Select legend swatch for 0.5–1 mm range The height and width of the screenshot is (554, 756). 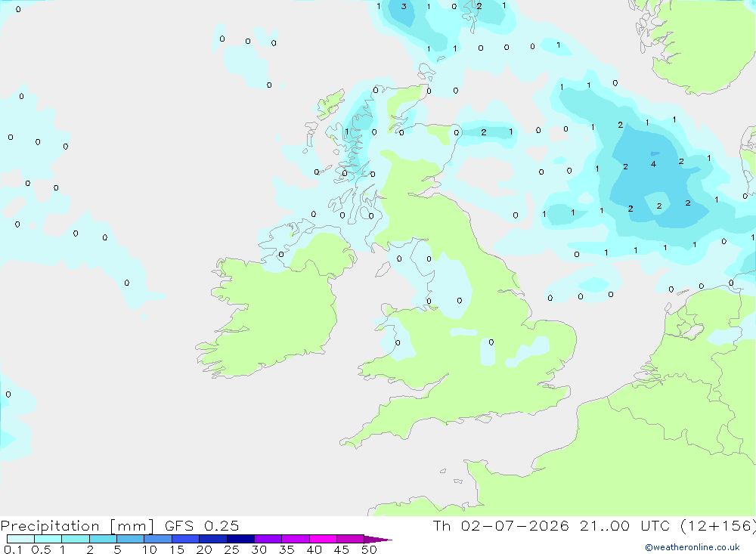coord(48,539)
